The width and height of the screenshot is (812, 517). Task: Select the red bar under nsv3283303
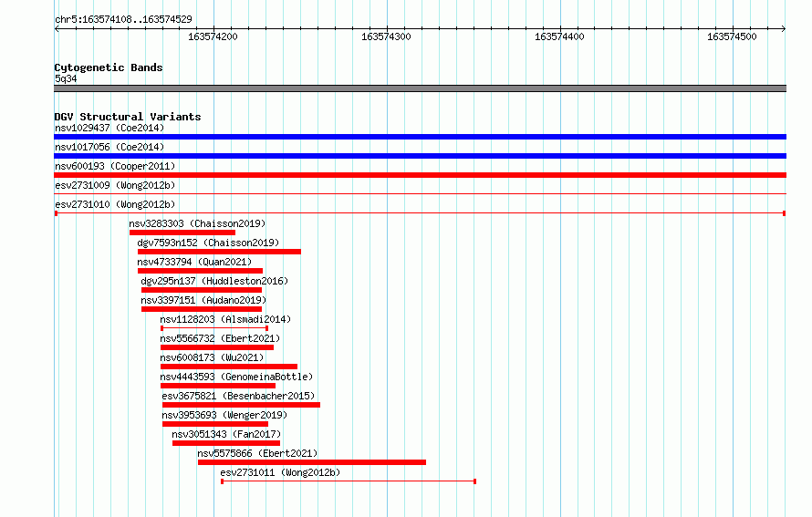tap(182, 233)
